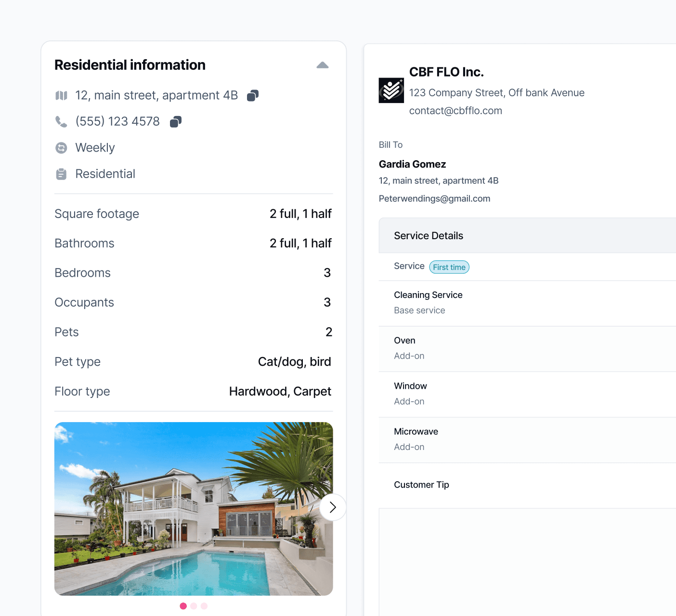Screen dimensions: 676x616
Task: Click the Microwave add-on line item
Action: click(527, 440)
